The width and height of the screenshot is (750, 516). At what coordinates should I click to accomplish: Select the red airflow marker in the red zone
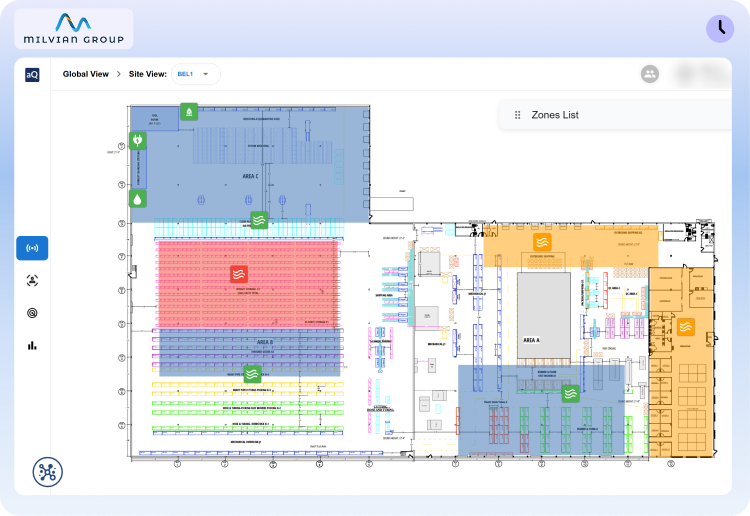[x=239, y=273]
